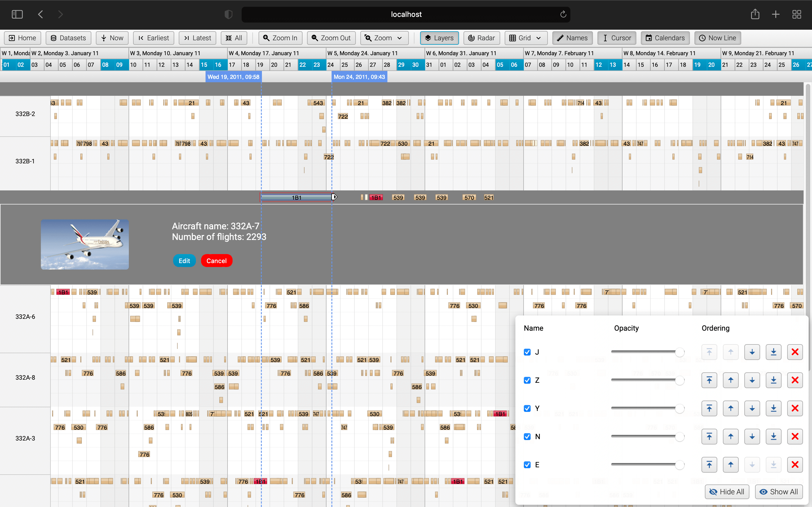
Task: Go to the Home screen
Action: coord(22,38)
